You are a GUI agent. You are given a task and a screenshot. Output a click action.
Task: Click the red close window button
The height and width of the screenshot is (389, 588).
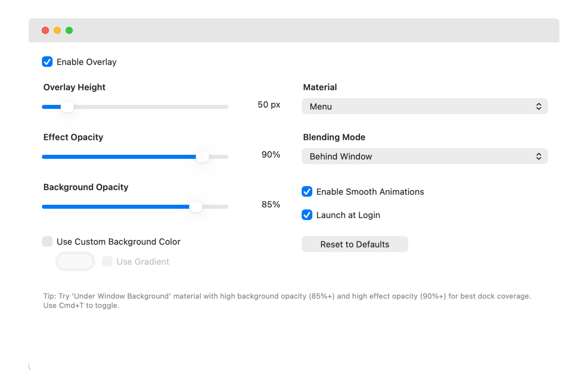point(45,30)
